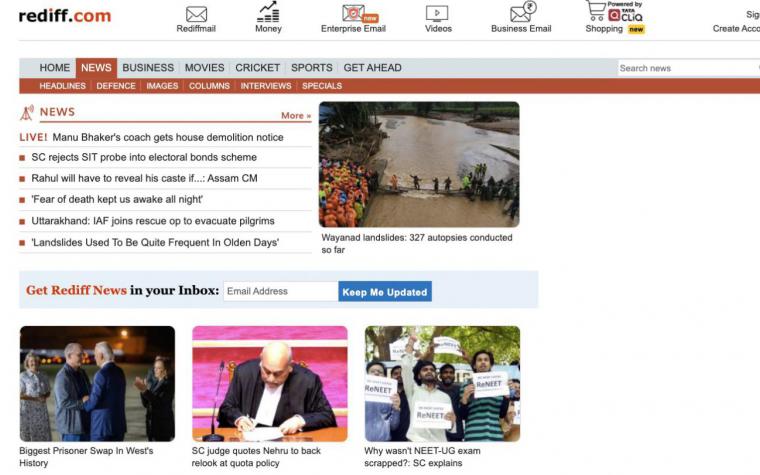Click the Rediffmail text label

pos(196,29)
